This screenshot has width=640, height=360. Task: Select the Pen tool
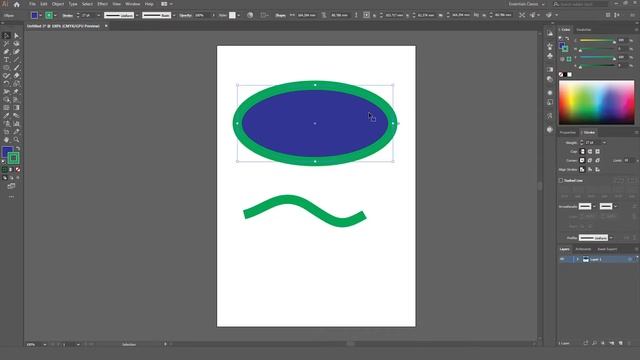tap(6, 51)
